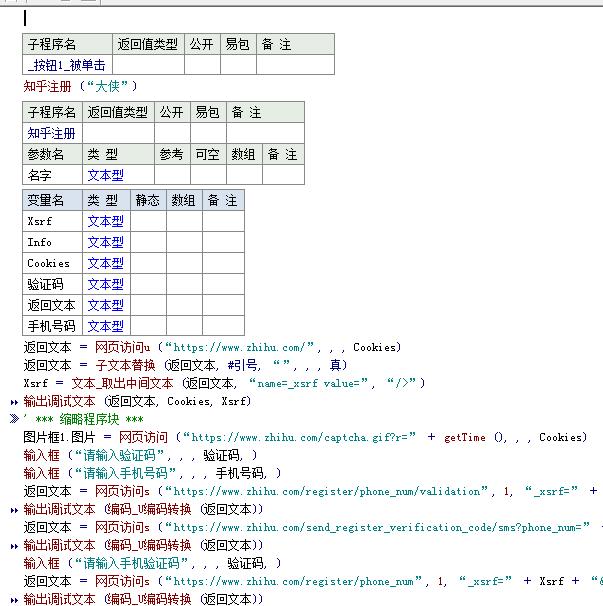Toggle 公开 cell of _按钮1_被单击 row
603x606 pixels.
pyautogui.click(x=203, y=65)
